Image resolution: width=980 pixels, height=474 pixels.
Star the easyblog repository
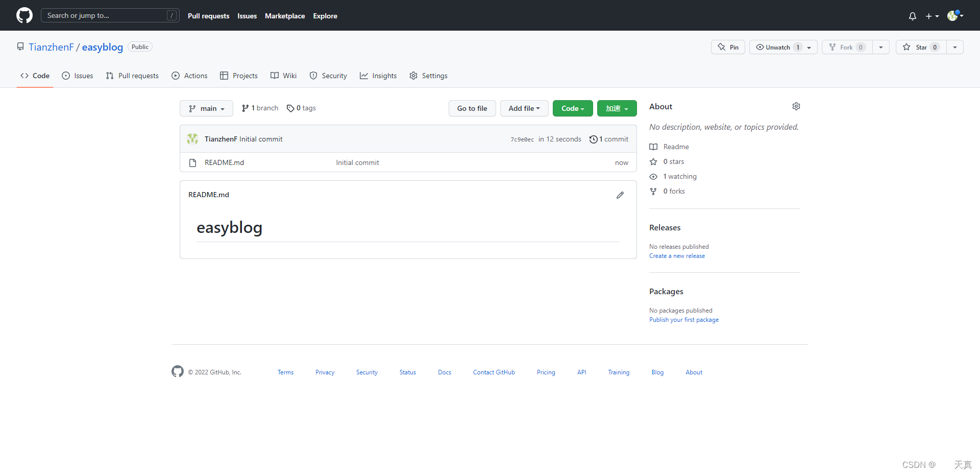click(x=921, y=47)
